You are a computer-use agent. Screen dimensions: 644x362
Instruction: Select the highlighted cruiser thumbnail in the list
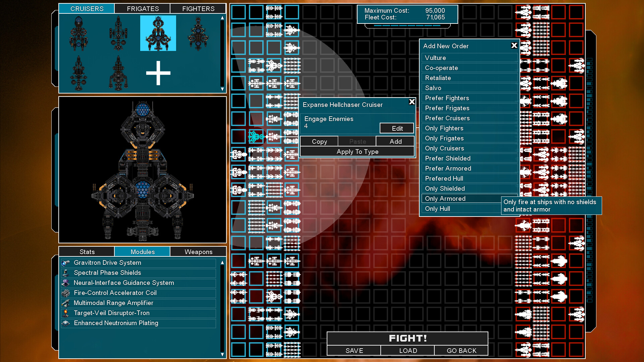pyautogui.click(x=158, y=33)
